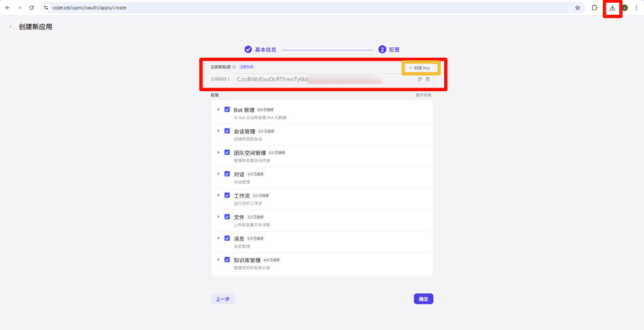Expand the 消息 permission details
The image size is (644, 330).
219,238
